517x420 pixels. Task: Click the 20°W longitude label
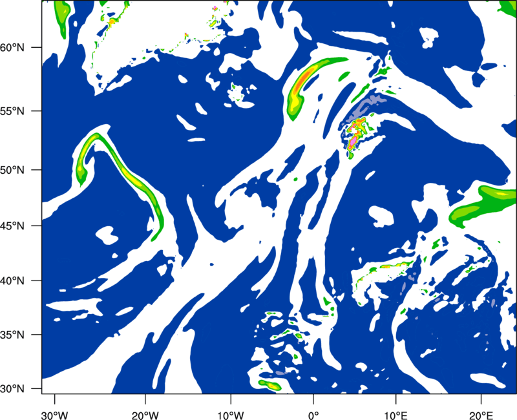(x=145, y=415)
